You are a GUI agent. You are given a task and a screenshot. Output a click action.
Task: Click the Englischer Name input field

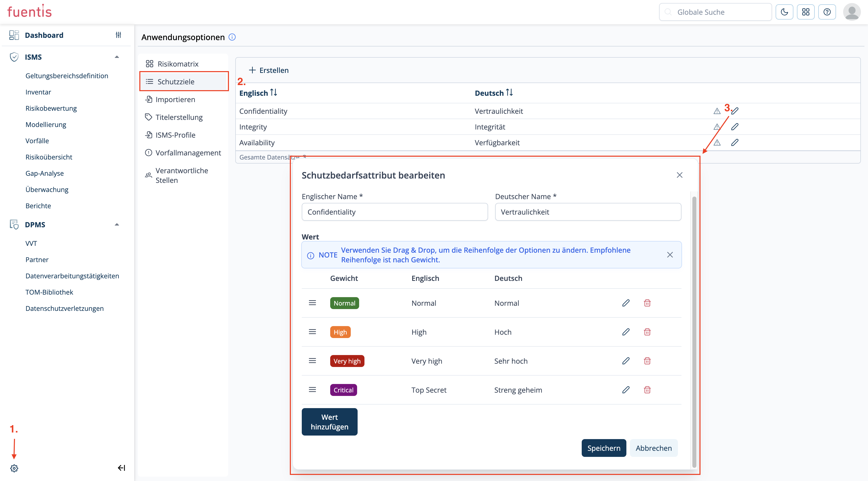click(395, 212)
